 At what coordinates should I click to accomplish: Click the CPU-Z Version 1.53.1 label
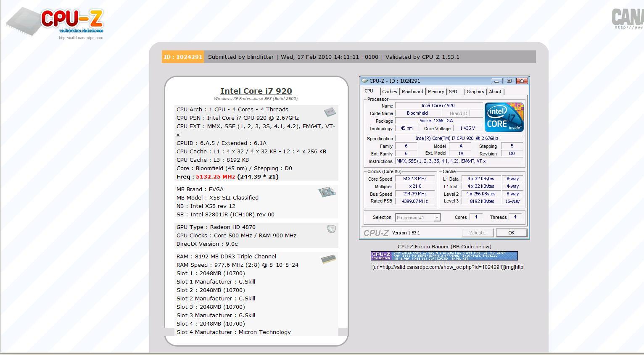click(x=406, y=233)
